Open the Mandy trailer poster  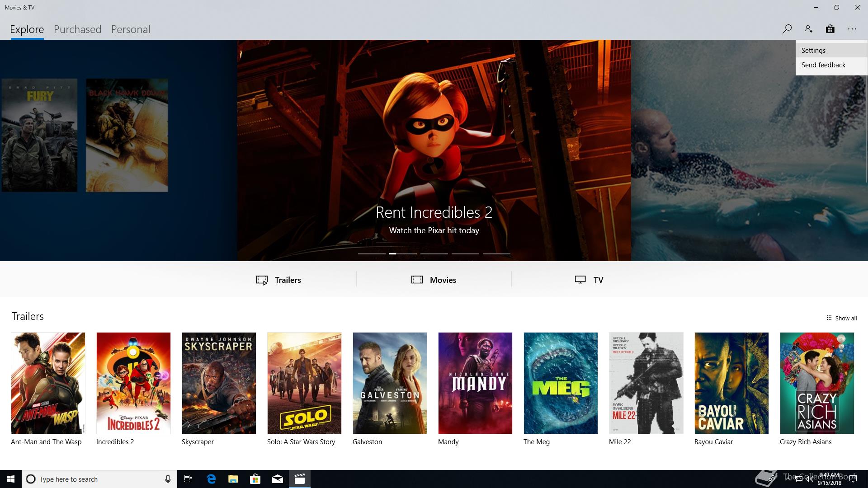(475, 383)
